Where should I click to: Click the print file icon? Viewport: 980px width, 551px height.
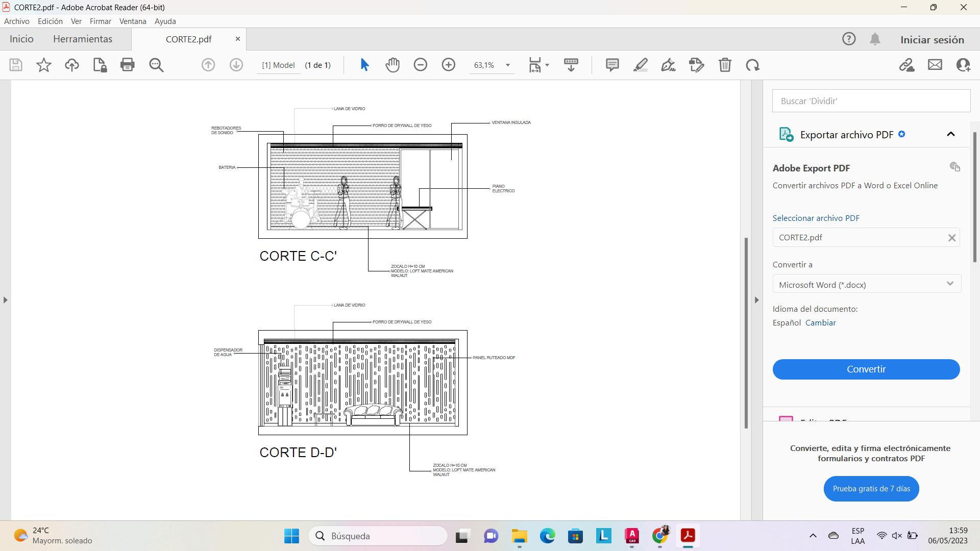click(127, 65)
